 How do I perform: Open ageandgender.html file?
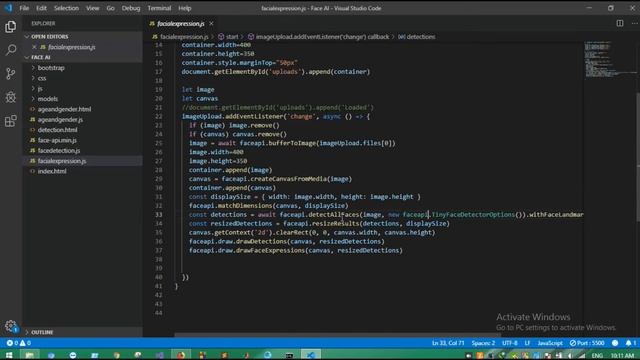(83, 109)
